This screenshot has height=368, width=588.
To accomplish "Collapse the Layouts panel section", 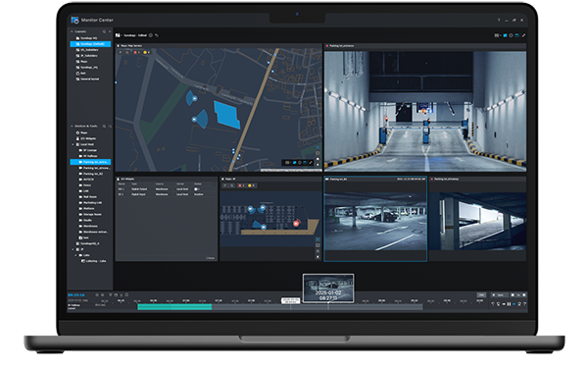I will coord(72,31).
